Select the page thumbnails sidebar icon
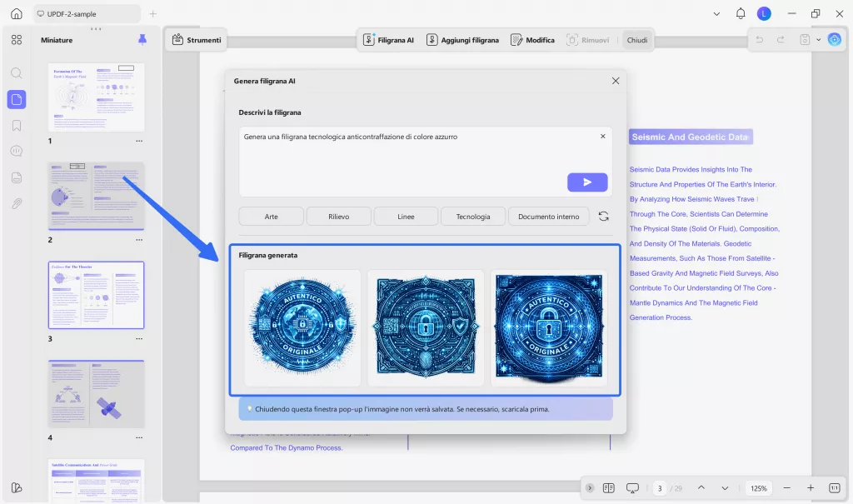The image size is (853, 504). click(17, 100)
